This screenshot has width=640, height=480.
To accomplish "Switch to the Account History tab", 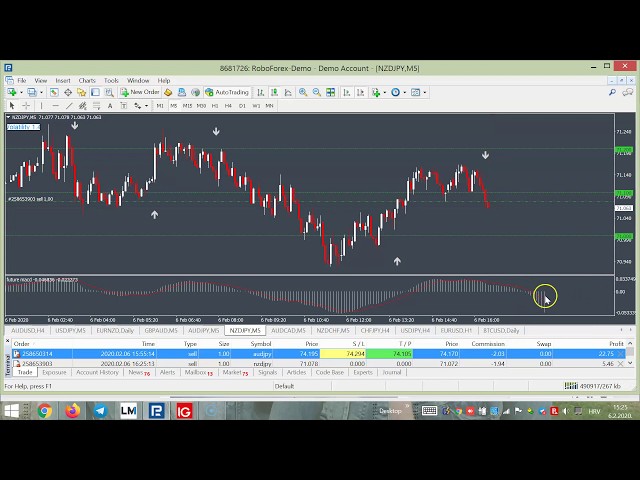I will tap(97, 372).
